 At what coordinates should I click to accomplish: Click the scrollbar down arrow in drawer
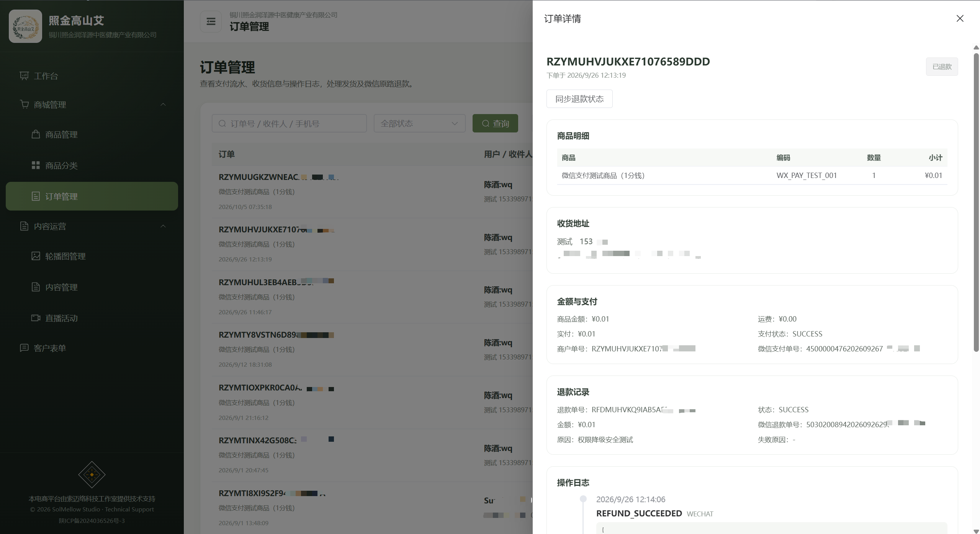point(976,531)
